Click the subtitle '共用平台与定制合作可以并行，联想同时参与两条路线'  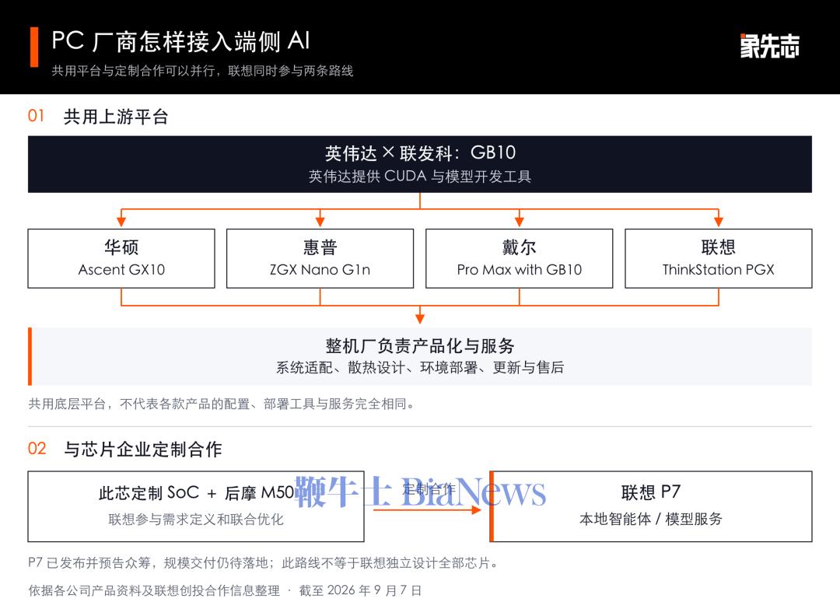click(202, 71)
